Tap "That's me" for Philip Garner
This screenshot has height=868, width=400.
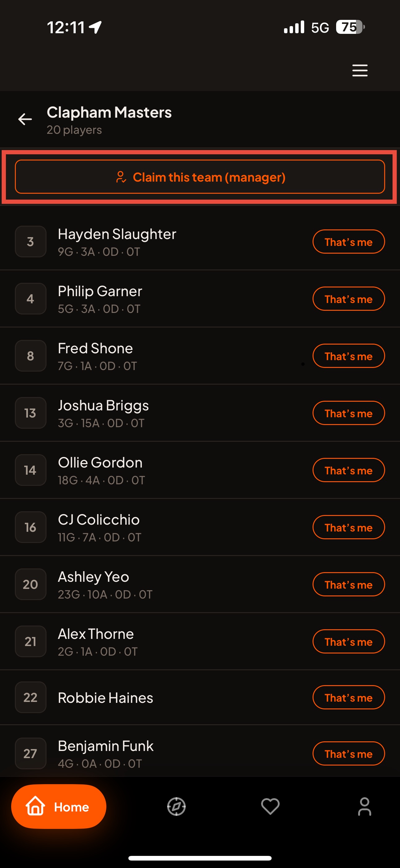(349, 299)
